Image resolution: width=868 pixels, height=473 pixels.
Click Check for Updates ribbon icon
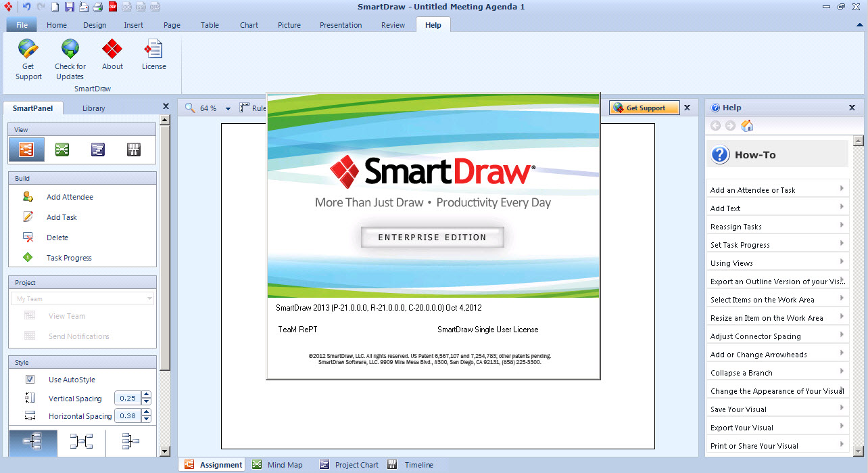pyautogui.click(x=70, y=60)
